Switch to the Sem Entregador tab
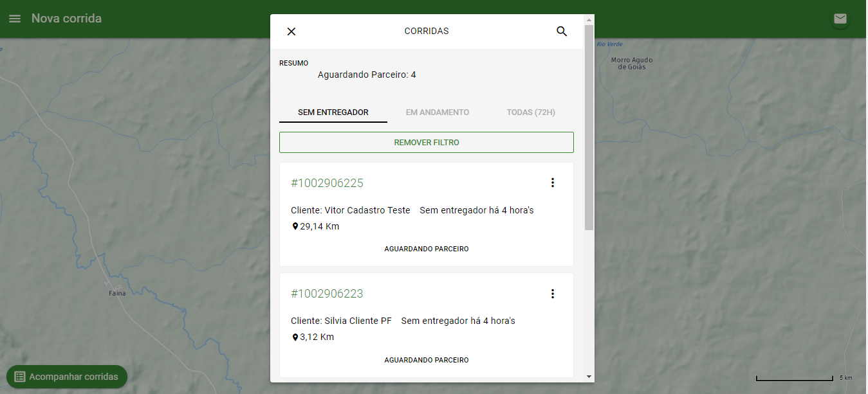 333,112
